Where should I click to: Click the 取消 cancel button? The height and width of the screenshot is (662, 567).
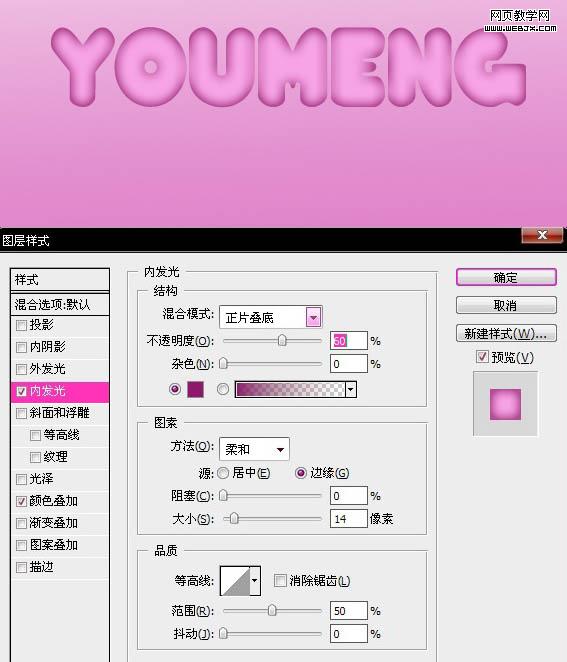point(506,305)
